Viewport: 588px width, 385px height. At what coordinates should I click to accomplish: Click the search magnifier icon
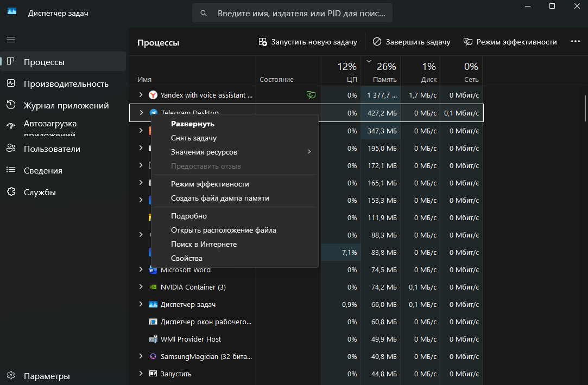pos(203,13)
